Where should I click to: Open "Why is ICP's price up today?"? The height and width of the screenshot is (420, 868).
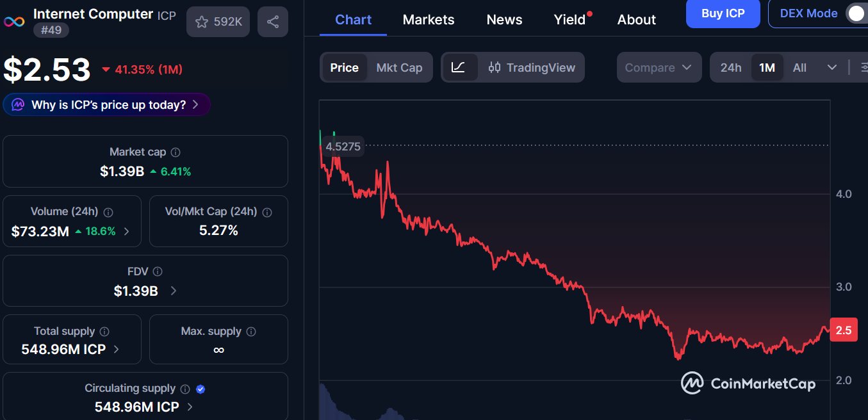(x=107, y=104)
